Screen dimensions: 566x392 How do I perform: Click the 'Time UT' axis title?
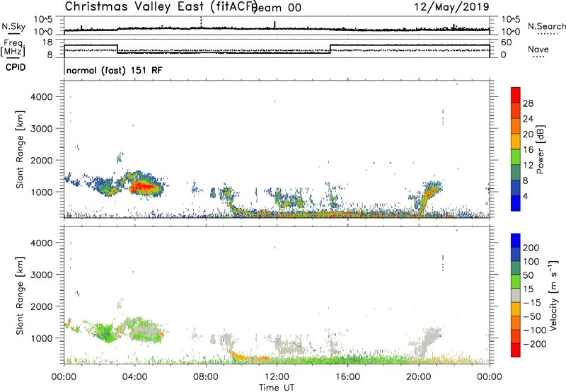pyautogui.click(x=277, y=388)
